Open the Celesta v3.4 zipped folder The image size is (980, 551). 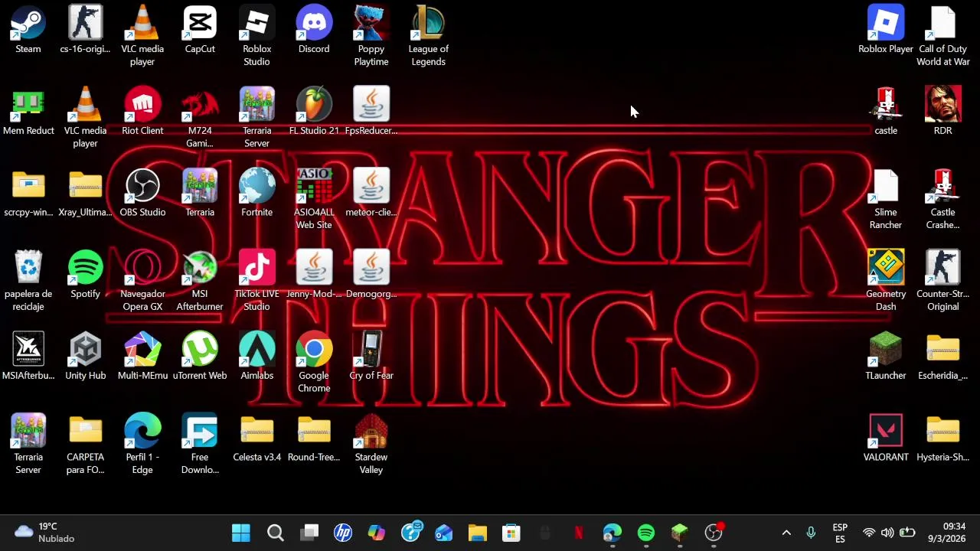coord(256,439)
